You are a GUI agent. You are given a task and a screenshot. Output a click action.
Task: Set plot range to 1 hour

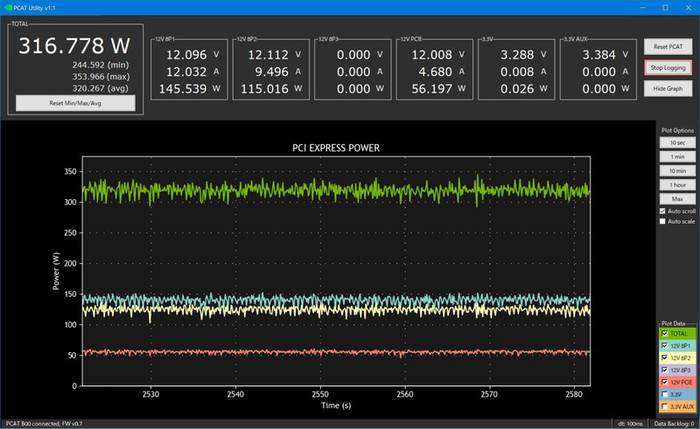pos(677,185)
